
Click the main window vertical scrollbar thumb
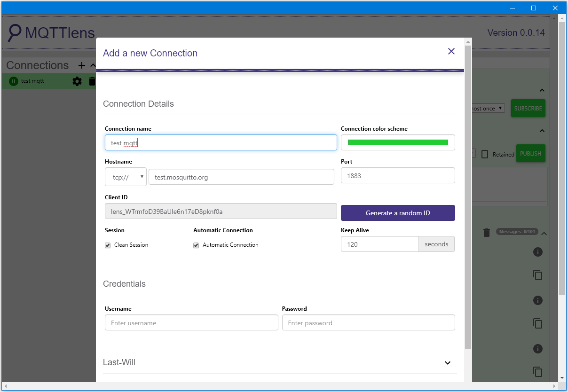click(562, 158)
